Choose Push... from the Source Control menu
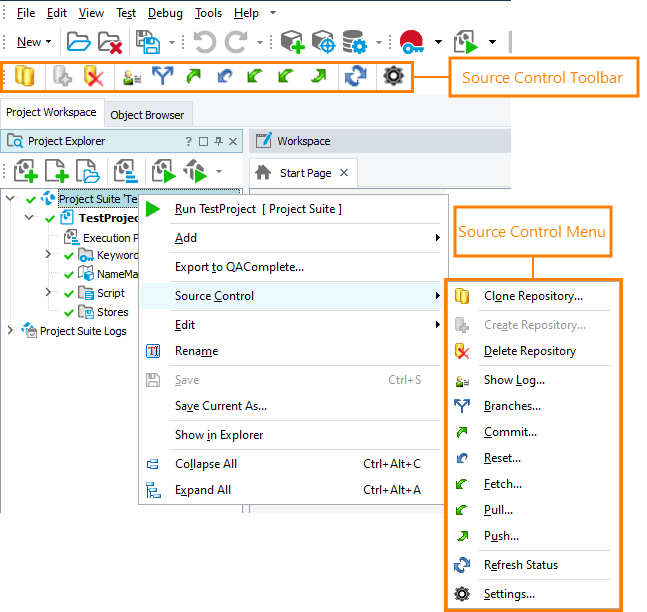Image resolution: width=647 pixels, height=612 pixels. click(501, 536)
